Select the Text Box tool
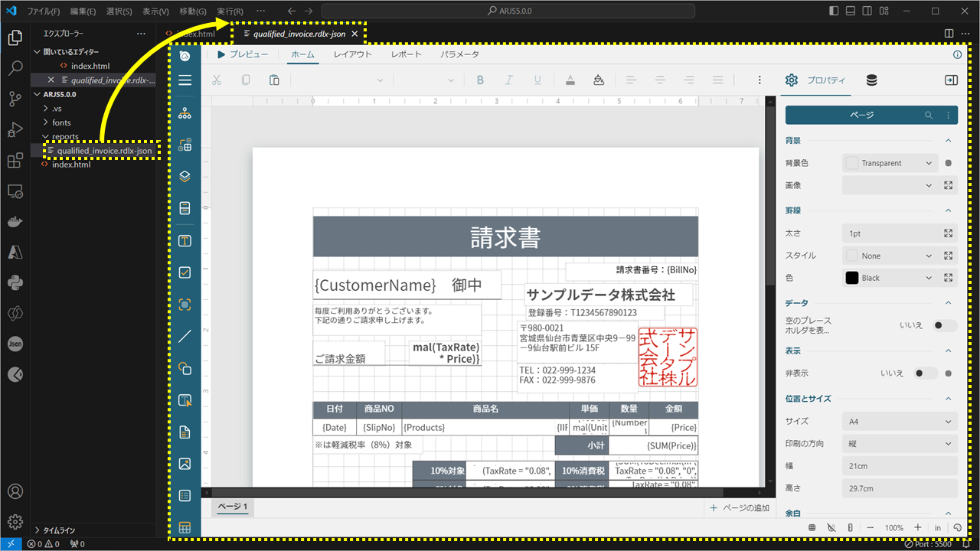 (185, 240)
